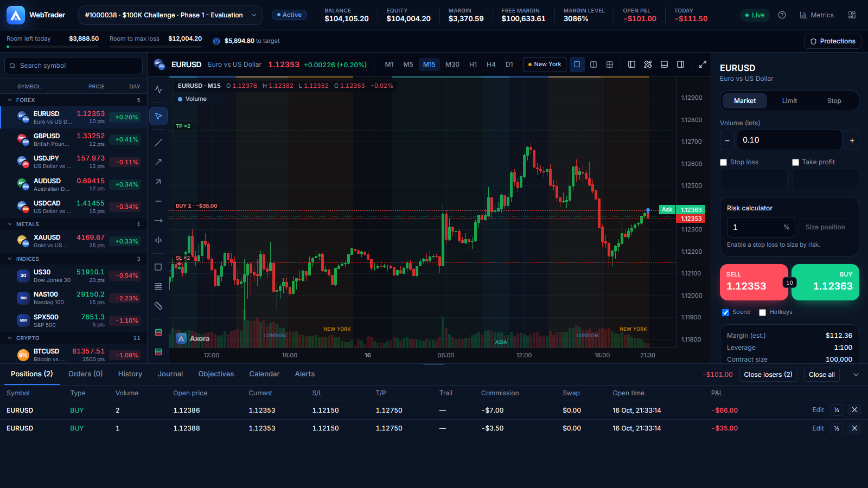The image size is (868, 488).
Task: Toggle the left watchlist panel icon
Action: (x=631, y=65)
